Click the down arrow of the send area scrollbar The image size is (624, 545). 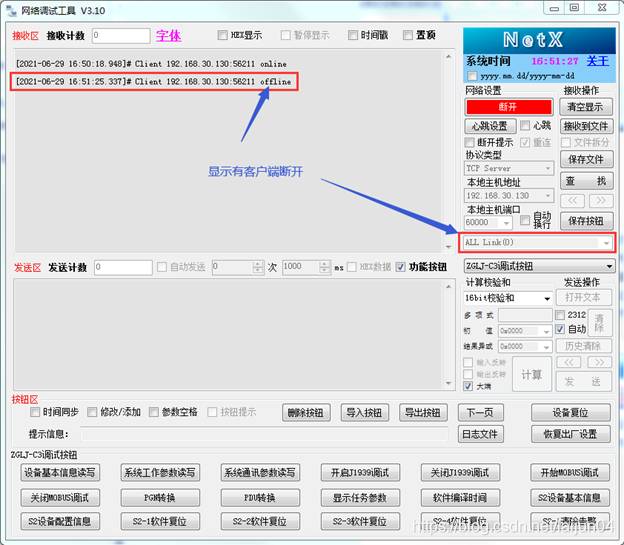448,383
